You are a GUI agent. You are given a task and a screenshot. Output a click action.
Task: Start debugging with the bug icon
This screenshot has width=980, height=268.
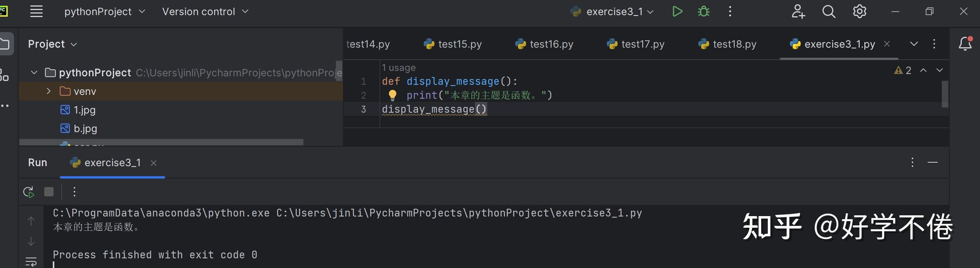[704, 12]
